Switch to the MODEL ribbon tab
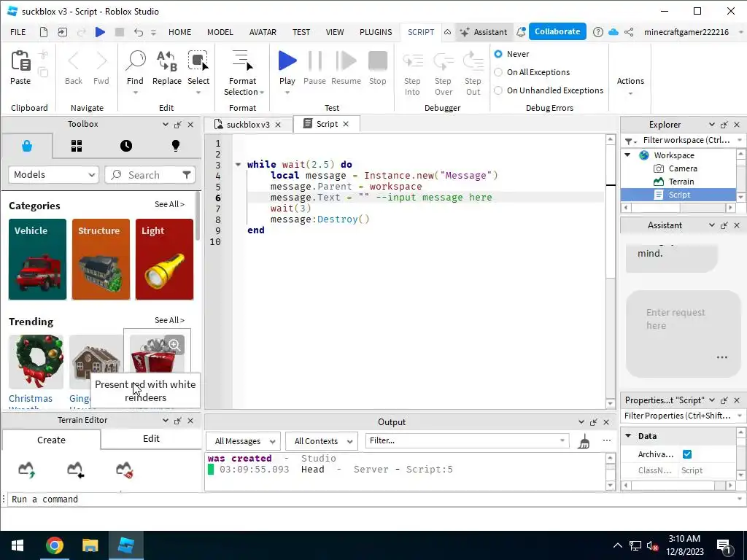The image size is (747, 560). tap(220, 32)
